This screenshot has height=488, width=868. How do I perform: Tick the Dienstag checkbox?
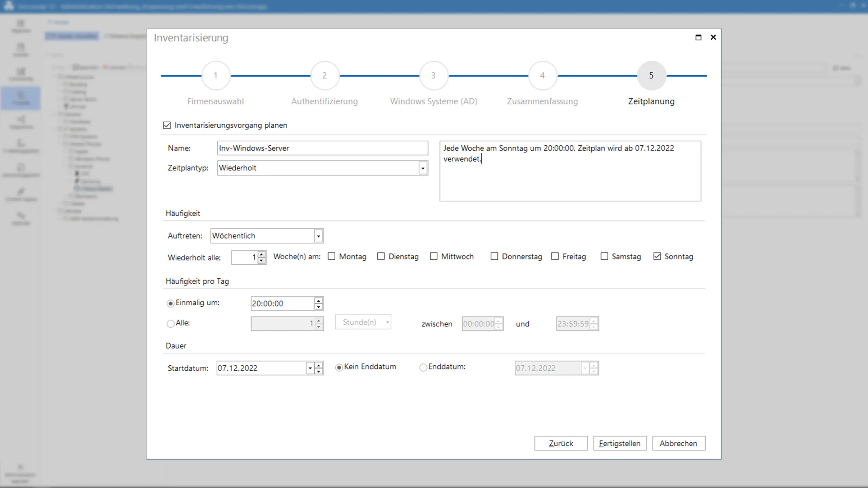(381, 257)
